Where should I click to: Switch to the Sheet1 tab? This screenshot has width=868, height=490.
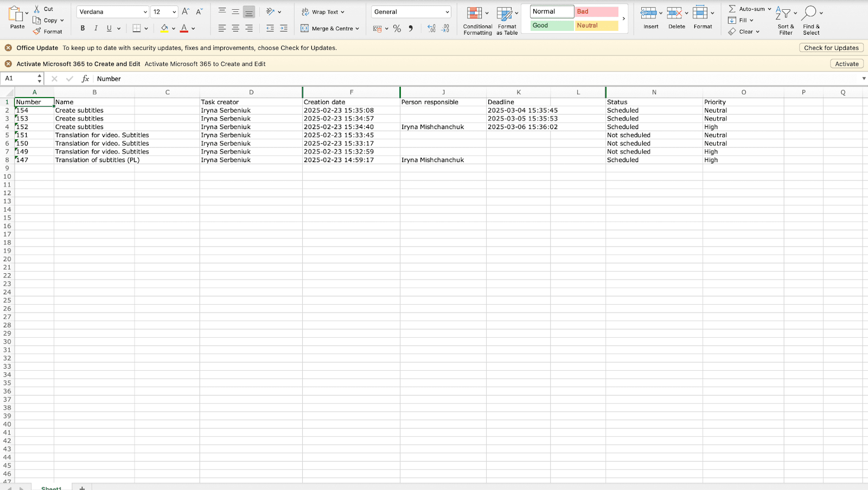[x=52, y=487]
